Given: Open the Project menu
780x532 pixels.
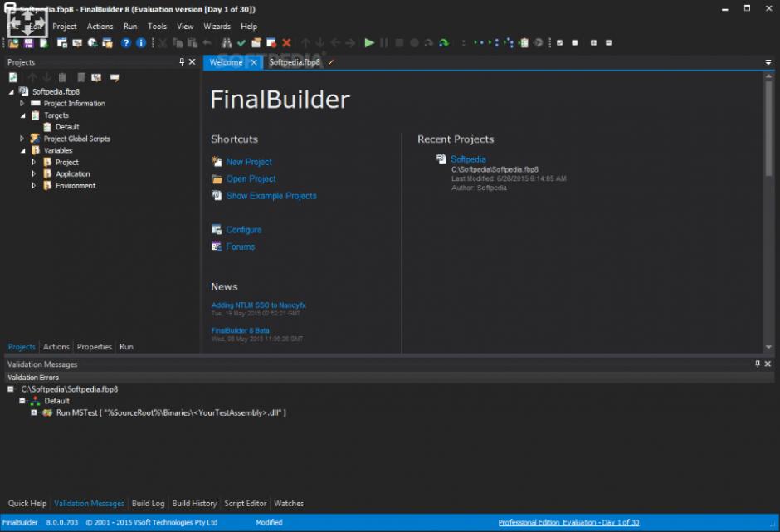Looking at the screenshot, I should pyautogui.click(x=65, y=27).
